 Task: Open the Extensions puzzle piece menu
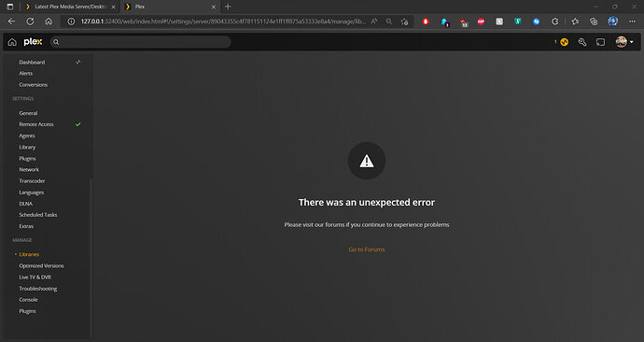click(555, 21)
